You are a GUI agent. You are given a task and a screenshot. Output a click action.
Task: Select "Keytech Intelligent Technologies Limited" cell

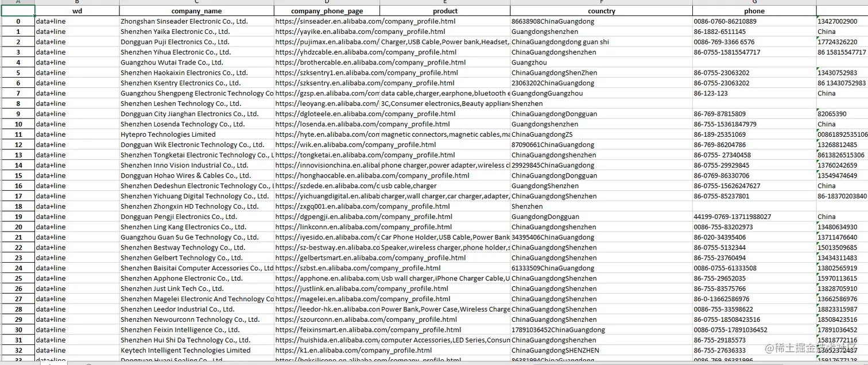[x=196, y=351]
